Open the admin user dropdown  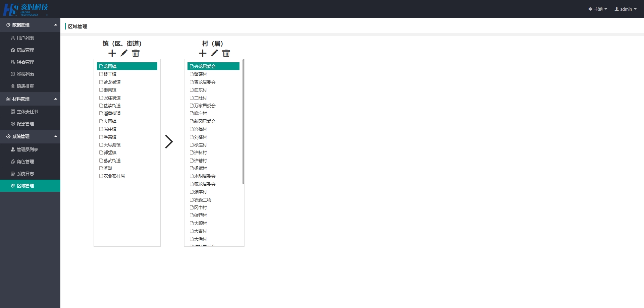pos(626,9)
